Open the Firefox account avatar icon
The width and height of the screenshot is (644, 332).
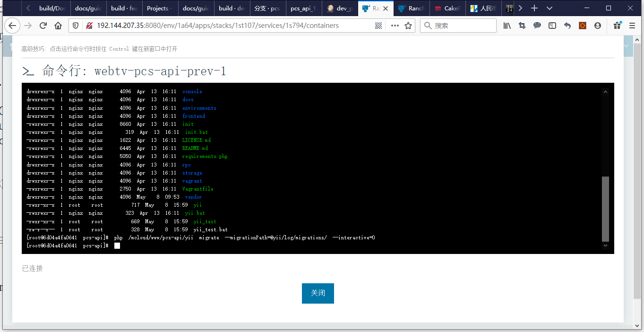pos(598,26)
